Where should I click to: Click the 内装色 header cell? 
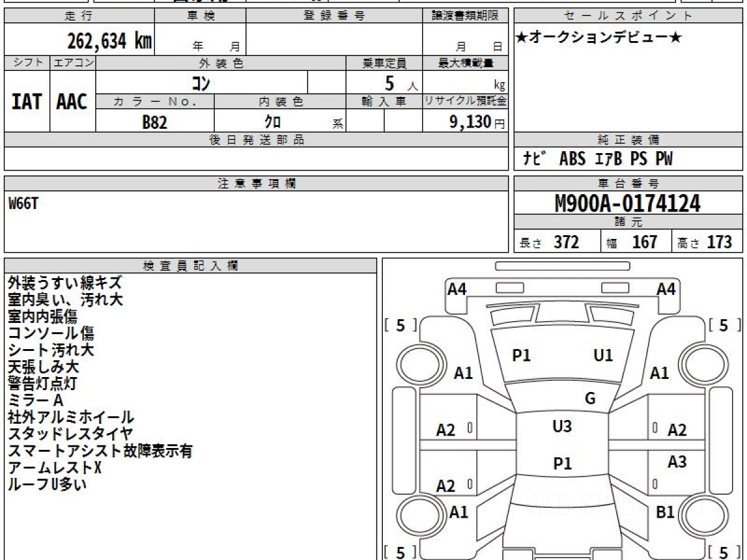click(280, 102)
